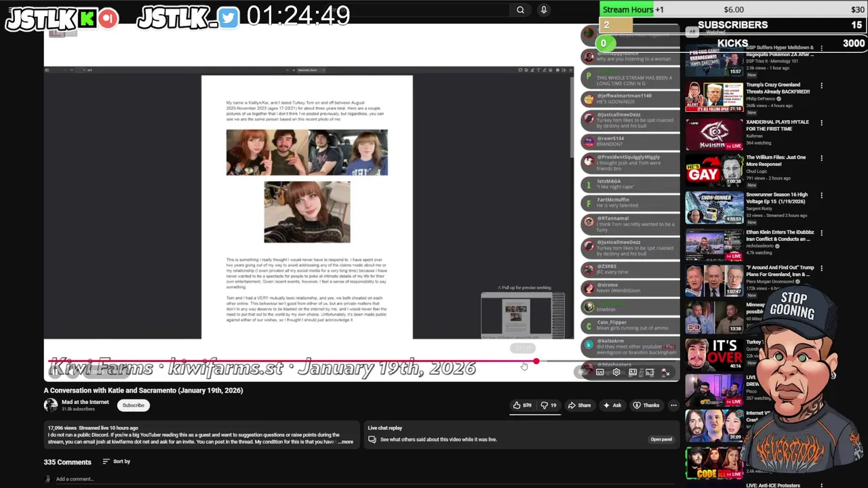Open the HE'S GAY Chud Logic thumbnail

(714, 170)
